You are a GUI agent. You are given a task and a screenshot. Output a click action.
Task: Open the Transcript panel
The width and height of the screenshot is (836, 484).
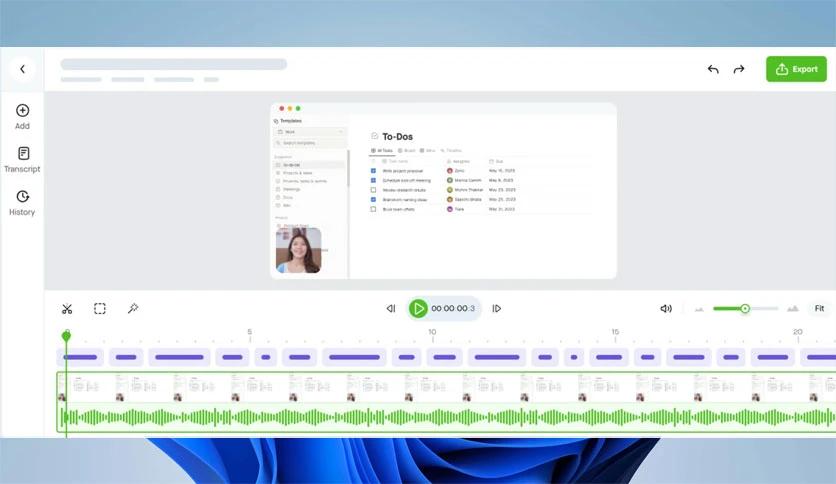click(x=22, y=159)
